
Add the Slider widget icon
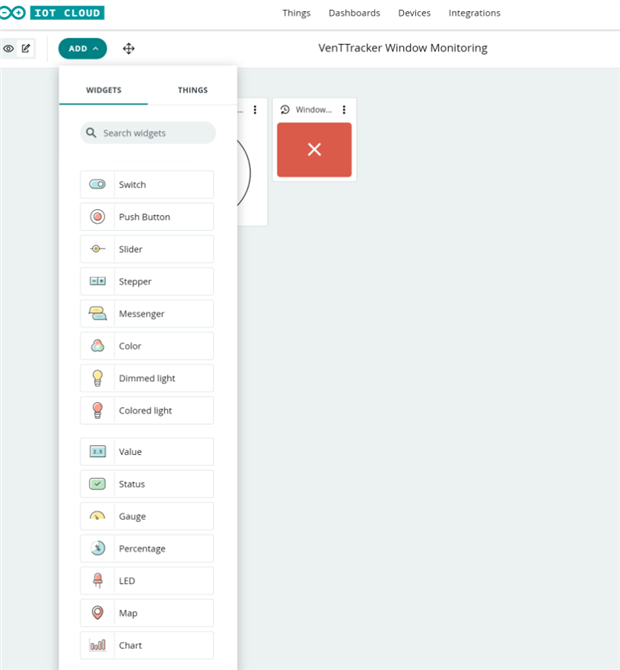(x=97, y=249)
